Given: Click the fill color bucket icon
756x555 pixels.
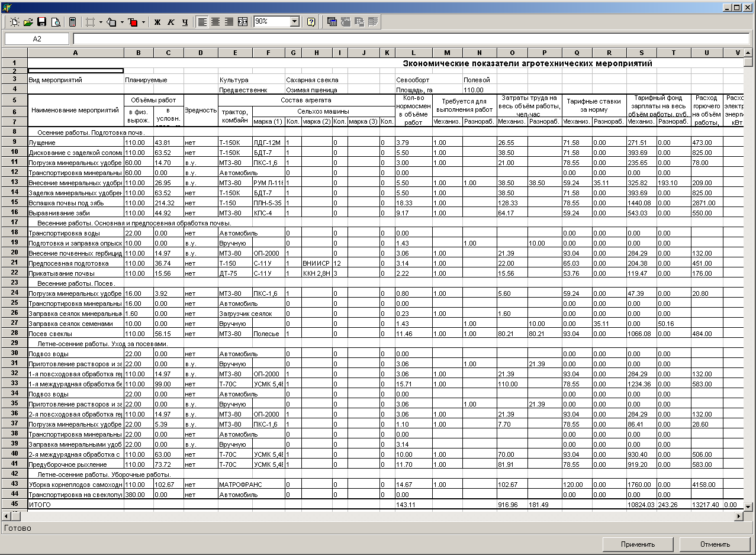Looking at the screenshot, I should [112, 22].
